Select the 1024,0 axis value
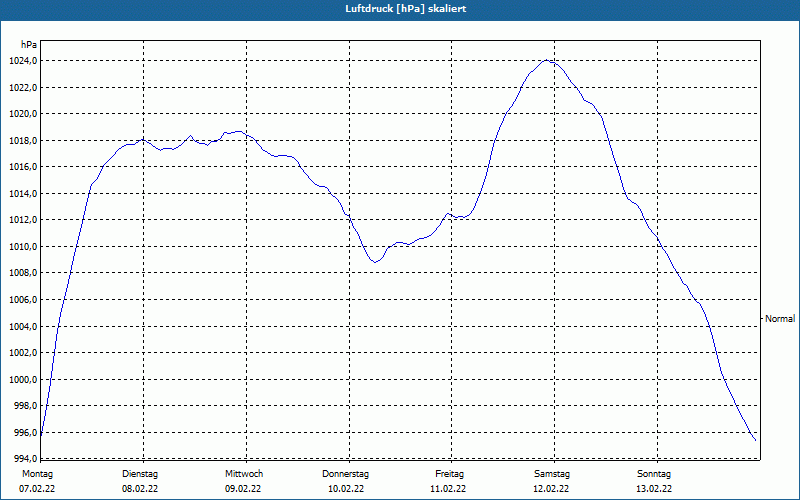Viewport: 800px width, 500px height. point(23,61)
